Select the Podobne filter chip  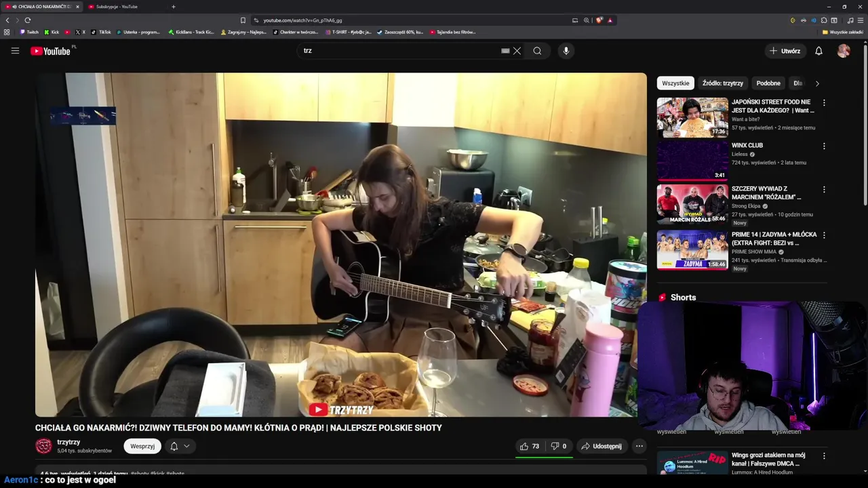pos(768,83)
